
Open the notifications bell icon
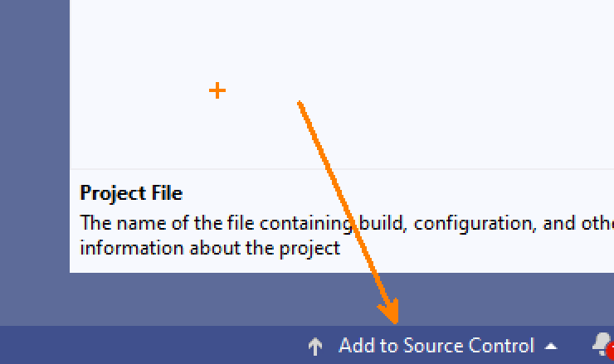point(601,344)
